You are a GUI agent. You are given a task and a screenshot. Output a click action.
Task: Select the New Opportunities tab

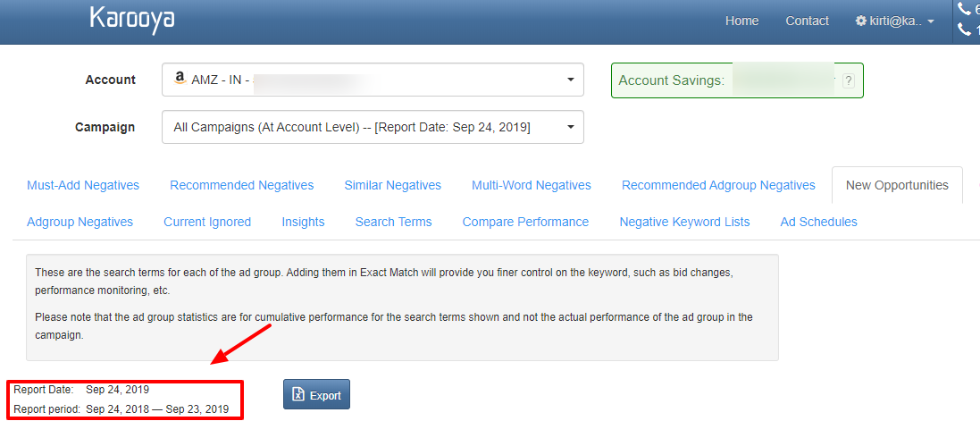[897, 185]
